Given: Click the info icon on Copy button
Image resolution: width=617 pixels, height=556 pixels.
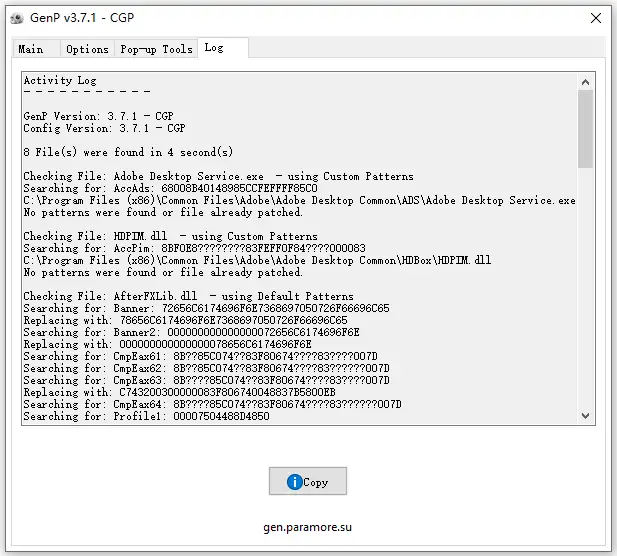Looking at the screenshot, I should [294, 482].
